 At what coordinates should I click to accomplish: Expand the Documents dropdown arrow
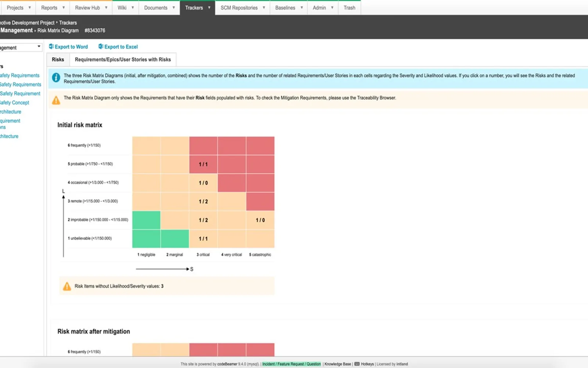173,8
